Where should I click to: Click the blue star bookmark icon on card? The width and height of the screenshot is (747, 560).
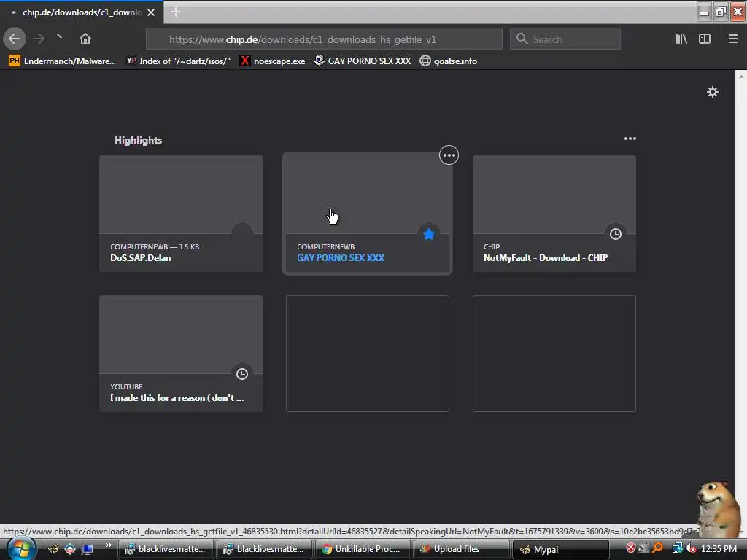[x=429, y=234]
